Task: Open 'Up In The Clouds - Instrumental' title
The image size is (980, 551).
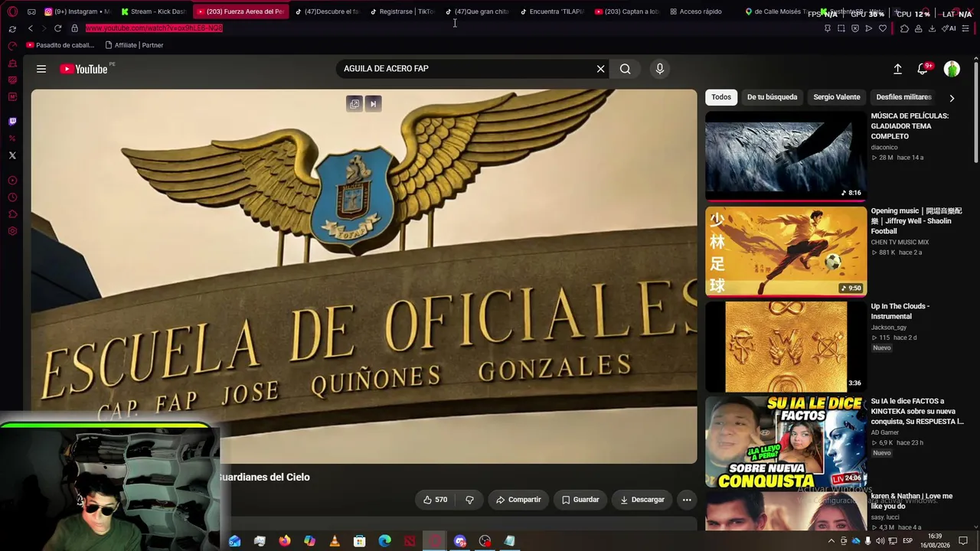Action: (900, 311)
